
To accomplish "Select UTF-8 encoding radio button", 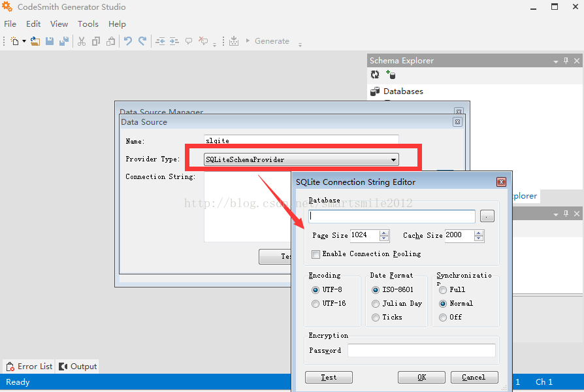I will (x=316, y=290).
